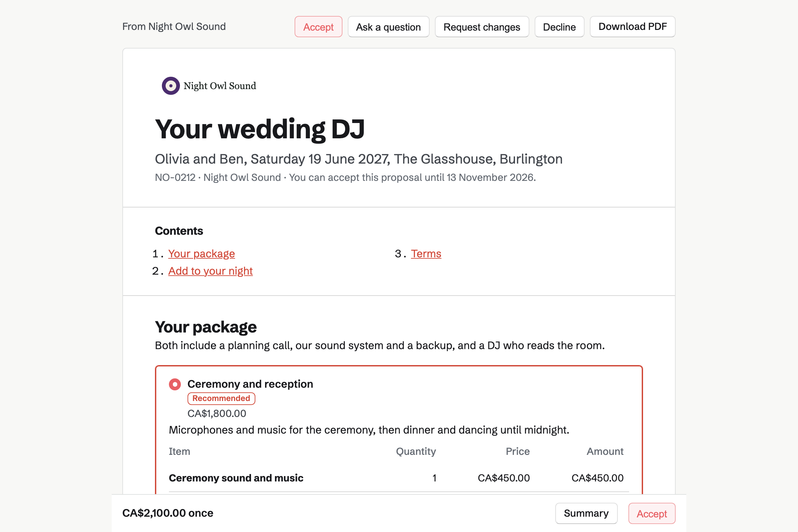
Task: Click the Price column header
Action: (517, 451)
